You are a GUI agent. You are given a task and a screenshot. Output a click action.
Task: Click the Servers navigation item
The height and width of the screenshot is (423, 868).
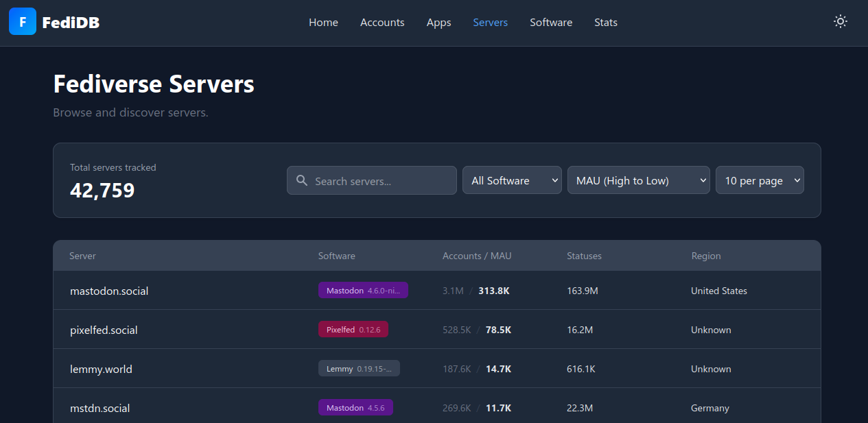point(490,22)
